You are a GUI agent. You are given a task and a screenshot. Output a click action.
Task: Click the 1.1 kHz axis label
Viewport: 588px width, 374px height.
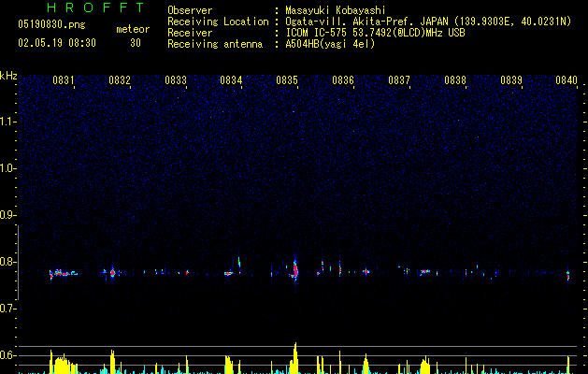click(x=7, y=122)
